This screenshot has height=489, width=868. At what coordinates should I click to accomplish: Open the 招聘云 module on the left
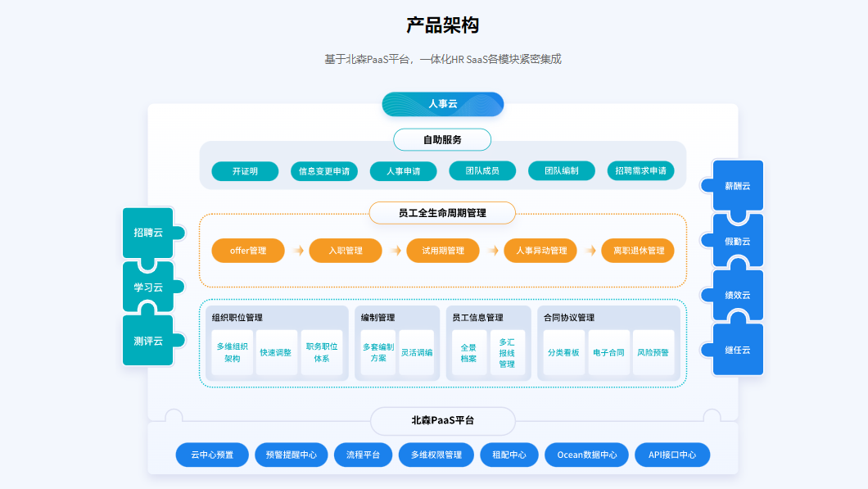147,233
